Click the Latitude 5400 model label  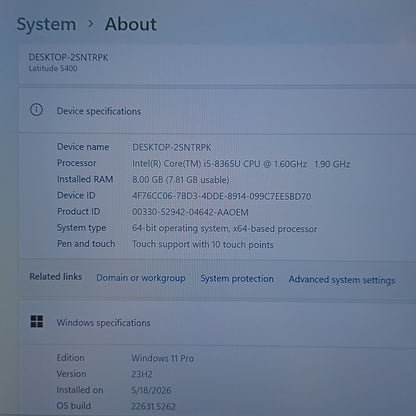tap(53, 68)
